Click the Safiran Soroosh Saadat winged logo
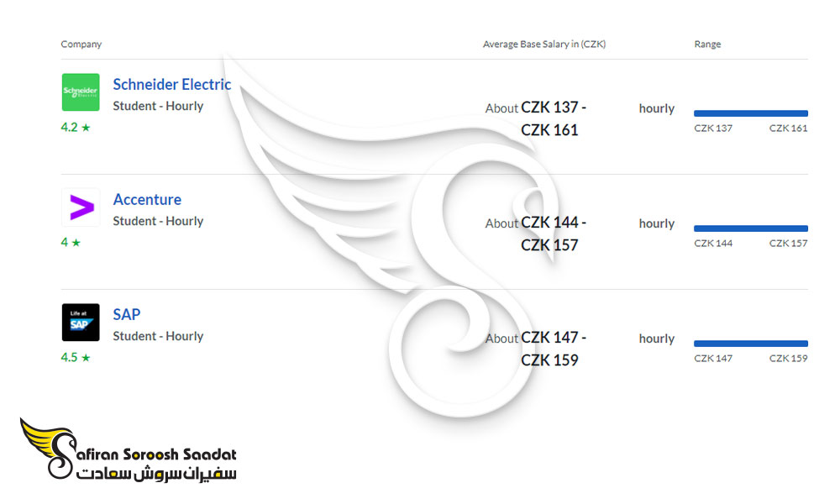Viewport: 840px width, 504px height. 129,449
